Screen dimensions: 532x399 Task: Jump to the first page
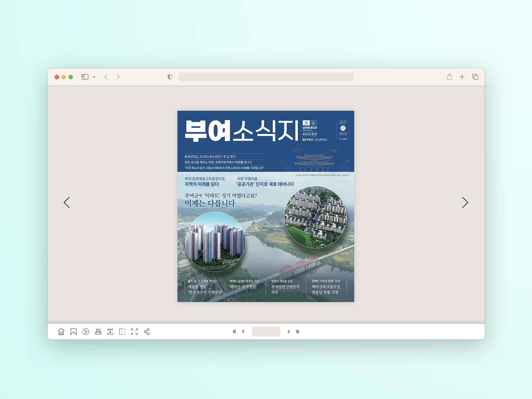click(x=235, y=331)
